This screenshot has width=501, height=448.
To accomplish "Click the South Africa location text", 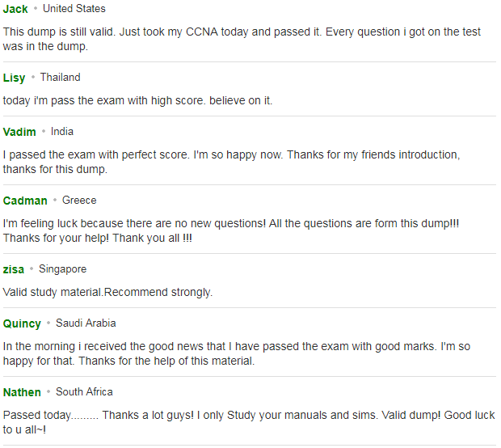I will 84,391.
